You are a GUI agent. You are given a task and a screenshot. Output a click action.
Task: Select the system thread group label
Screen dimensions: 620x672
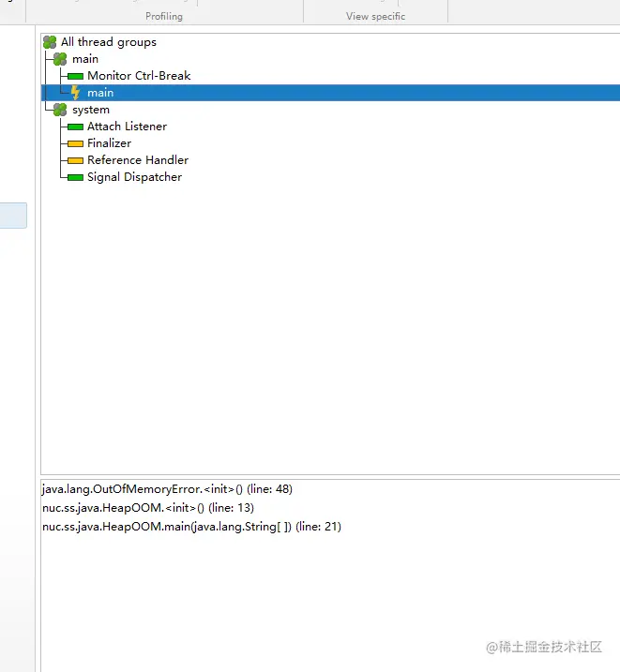click(91, 110)
